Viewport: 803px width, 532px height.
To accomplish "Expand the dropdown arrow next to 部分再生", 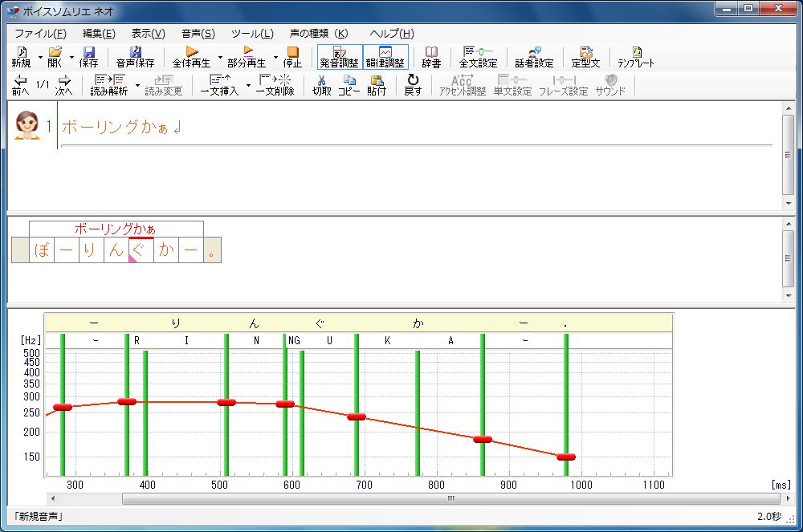I will tap(275, 57).
